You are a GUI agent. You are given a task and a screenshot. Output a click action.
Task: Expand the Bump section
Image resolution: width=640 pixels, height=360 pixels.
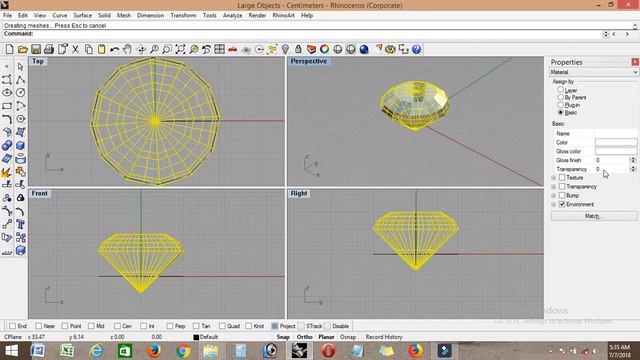[x=553, y=196]
